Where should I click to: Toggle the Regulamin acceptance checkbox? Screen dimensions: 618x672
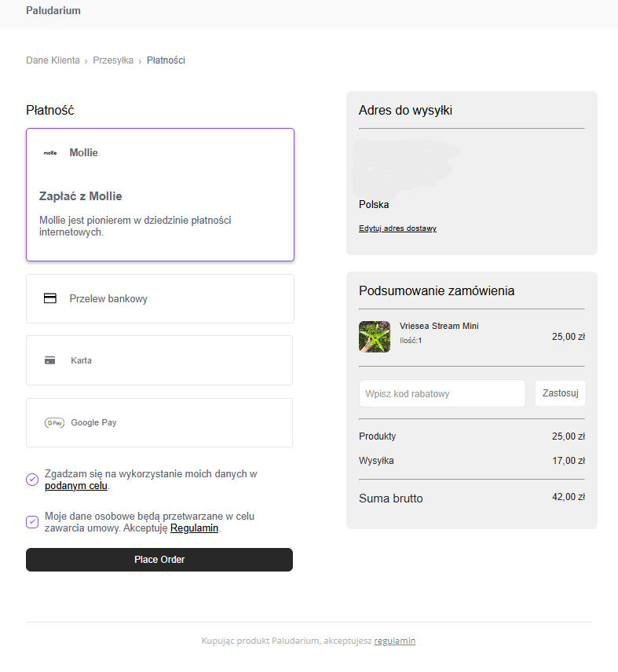click(32, 522)
